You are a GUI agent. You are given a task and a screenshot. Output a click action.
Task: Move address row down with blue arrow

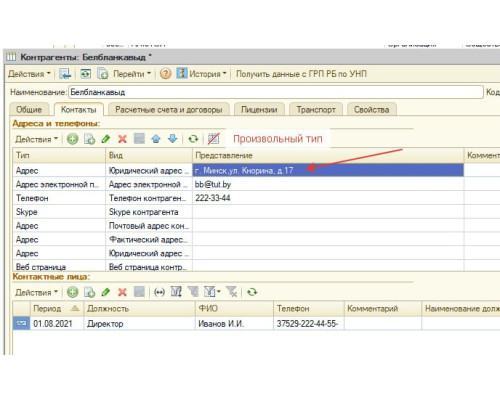173,139
